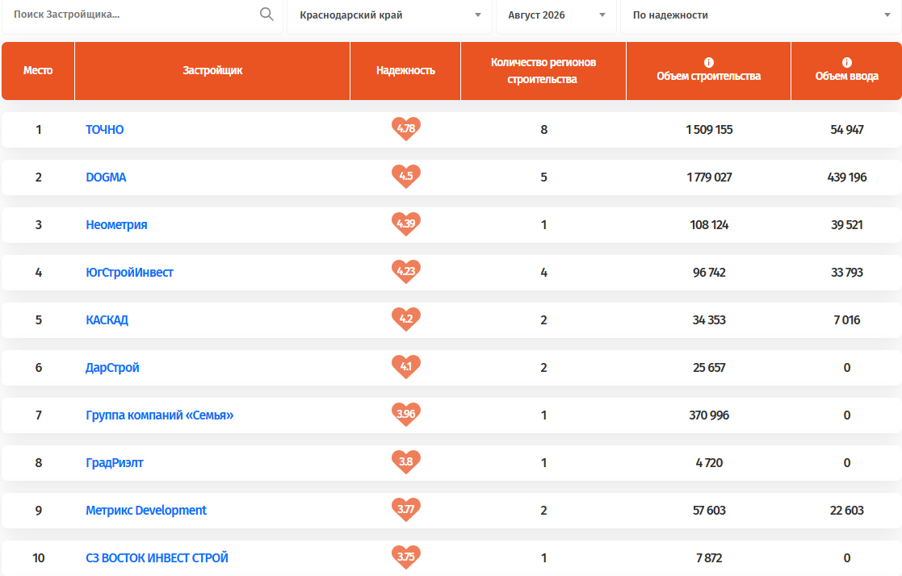Click info icon above Объем строительства
Viewport: 902px width, 576px height.
coord(709,62)
